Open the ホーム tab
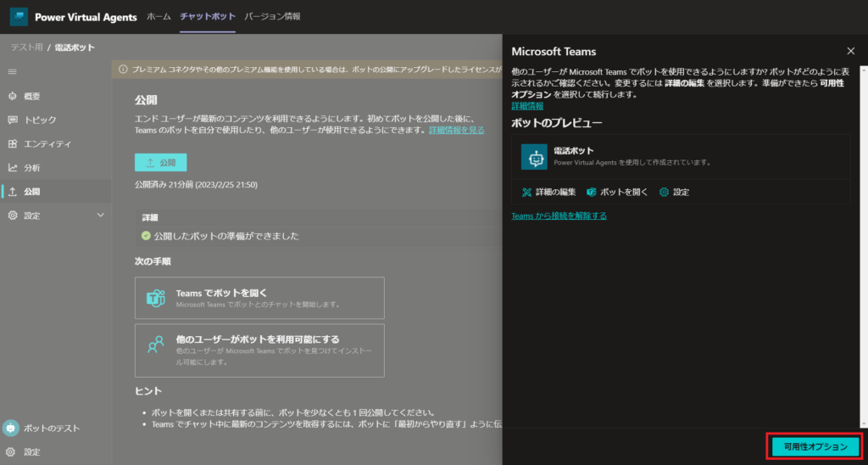 click(x=159, y=17)
